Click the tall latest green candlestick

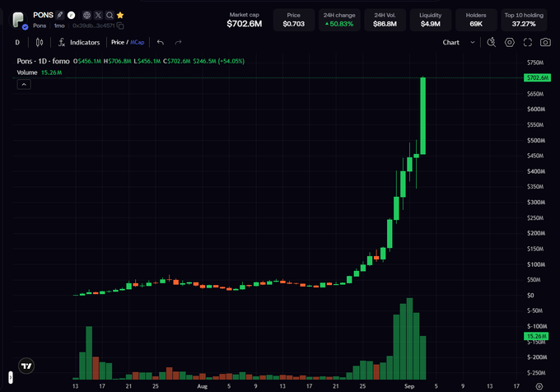tap(422, 115)
